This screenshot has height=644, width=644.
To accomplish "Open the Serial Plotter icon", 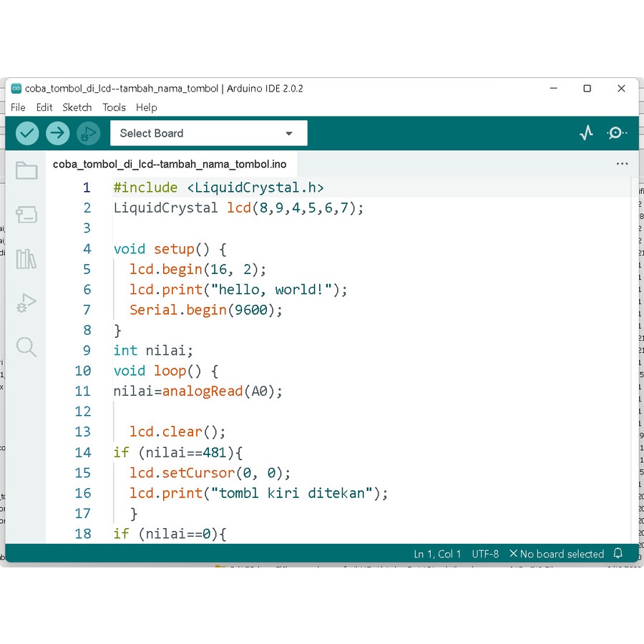I will pyautogui.click(x=587, y=133).
